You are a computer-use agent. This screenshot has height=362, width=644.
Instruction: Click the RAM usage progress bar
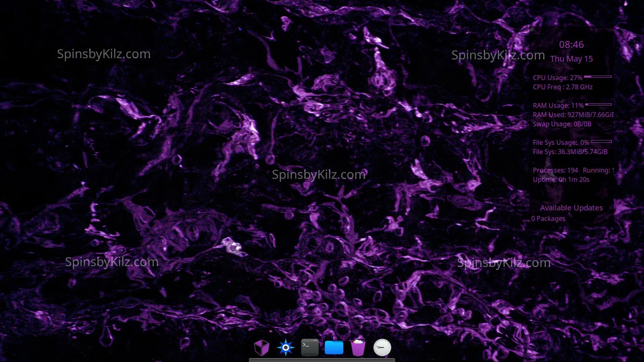point(599,104)
